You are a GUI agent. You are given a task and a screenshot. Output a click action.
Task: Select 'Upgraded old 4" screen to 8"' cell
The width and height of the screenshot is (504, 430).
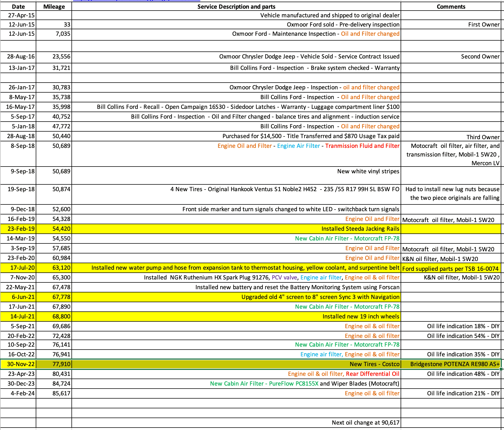click(236, 297)
